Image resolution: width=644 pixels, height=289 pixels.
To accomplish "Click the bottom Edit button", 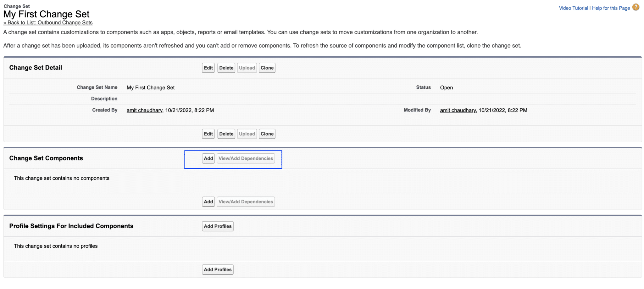I will tap(208, 133).
